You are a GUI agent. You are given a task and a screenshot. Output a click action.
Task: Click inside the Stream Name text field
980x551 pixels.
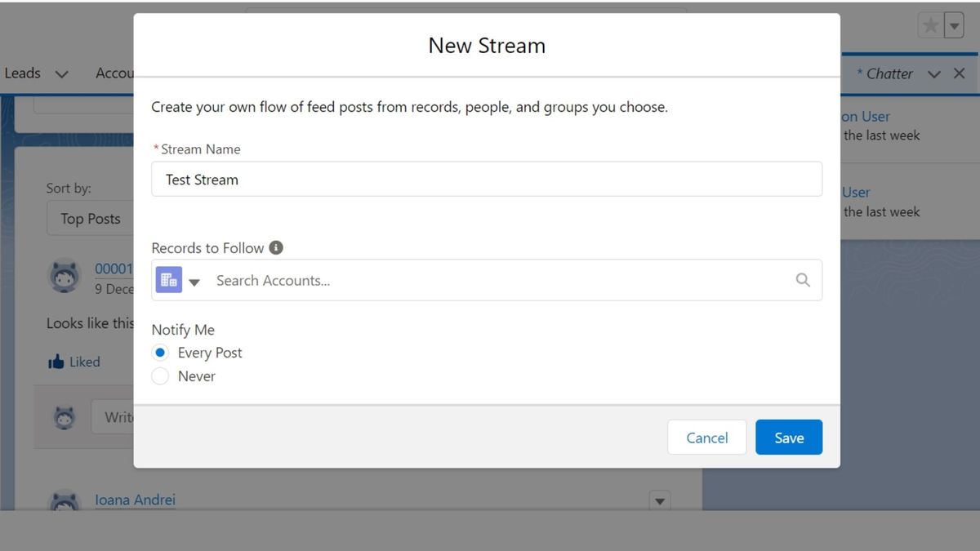click(487, 179)
